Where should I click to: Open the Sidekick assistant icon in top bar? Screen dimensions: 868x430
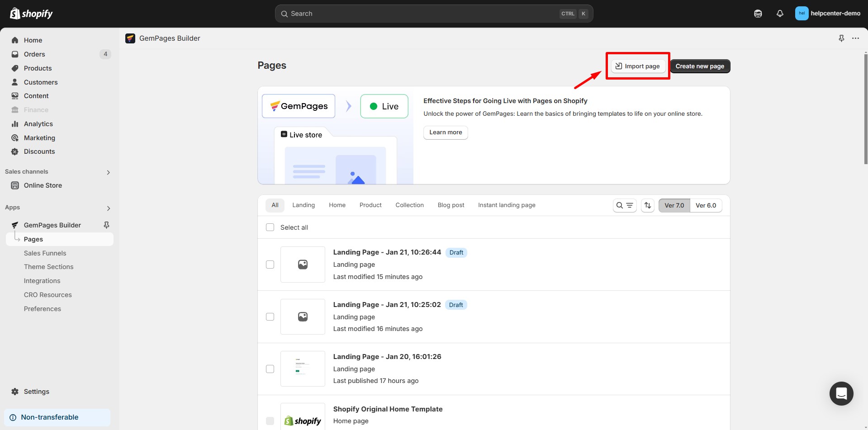click(x=758, y=14)
